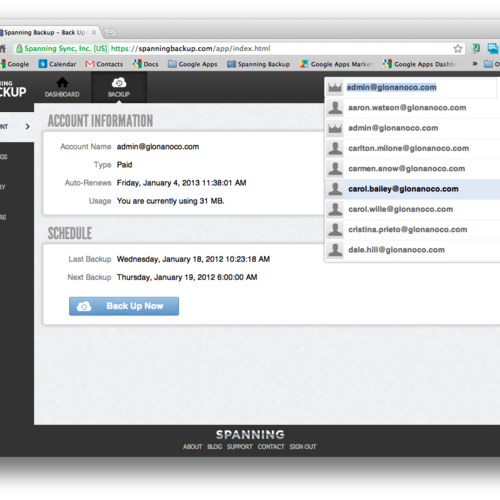Click crown icon in account search field

pyautogui.click(x=335, y=88)
